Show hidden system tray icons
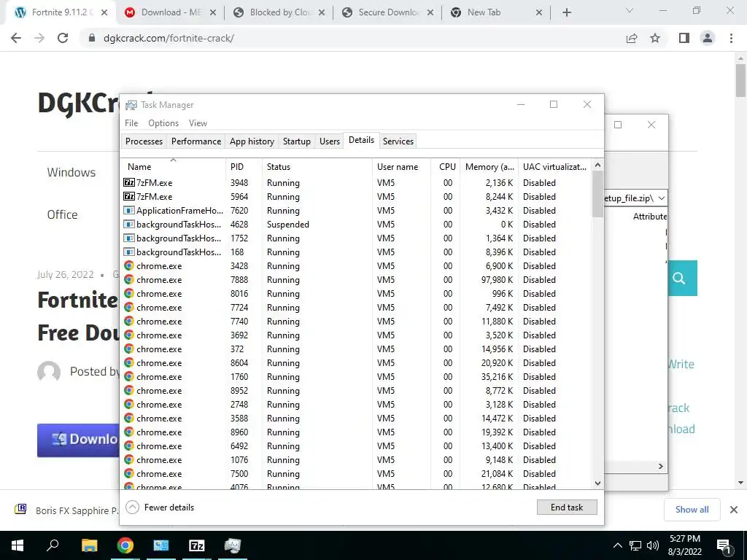 click(617, 545)
